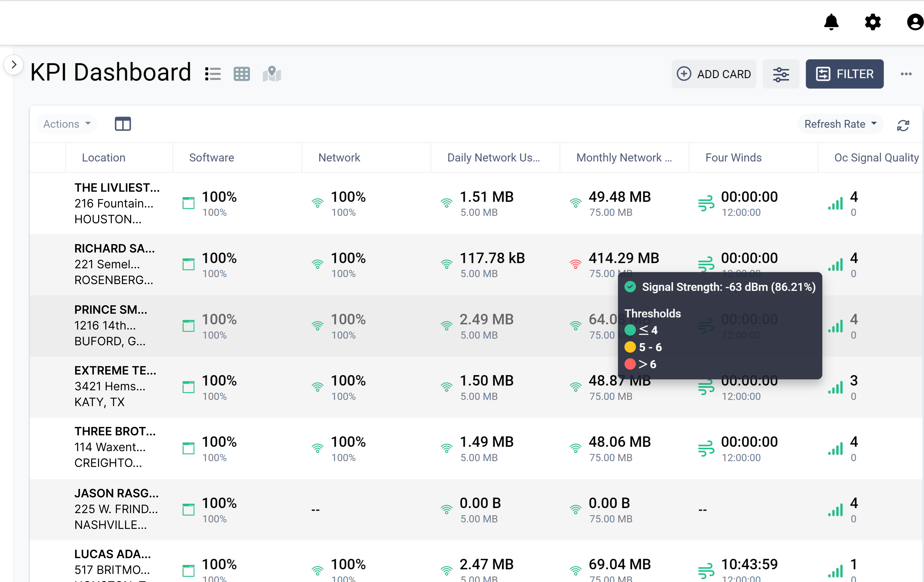Click the user profile avatar
The width and height of the screenshot is (924, 582).
pyautogui.click(x=914, y=22)
